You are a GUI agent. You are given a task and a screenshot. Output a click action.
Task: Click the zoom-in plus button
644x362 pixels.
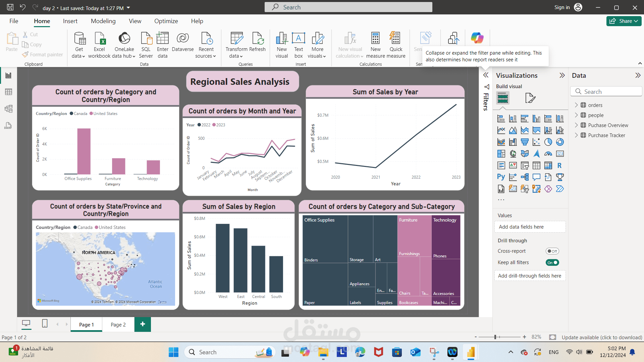pyautogui.click(x=524, y=337)
